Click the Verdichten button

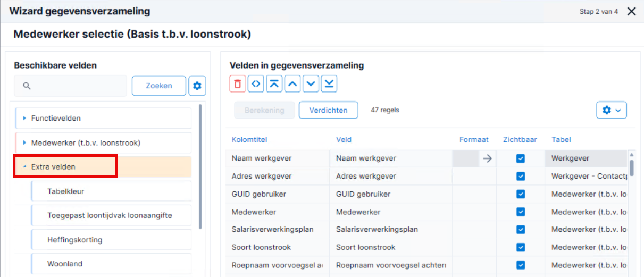tap(328, 110)
